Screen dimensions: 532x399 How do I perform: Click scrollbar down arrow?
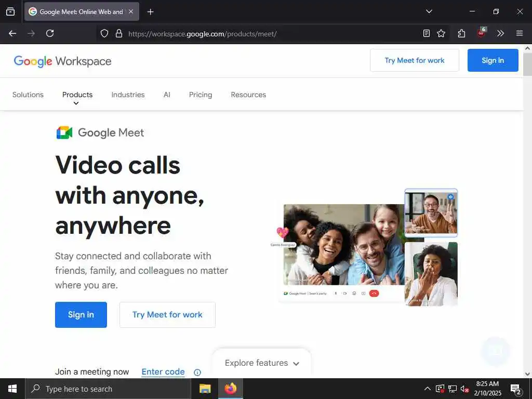(x=527, y=374)
